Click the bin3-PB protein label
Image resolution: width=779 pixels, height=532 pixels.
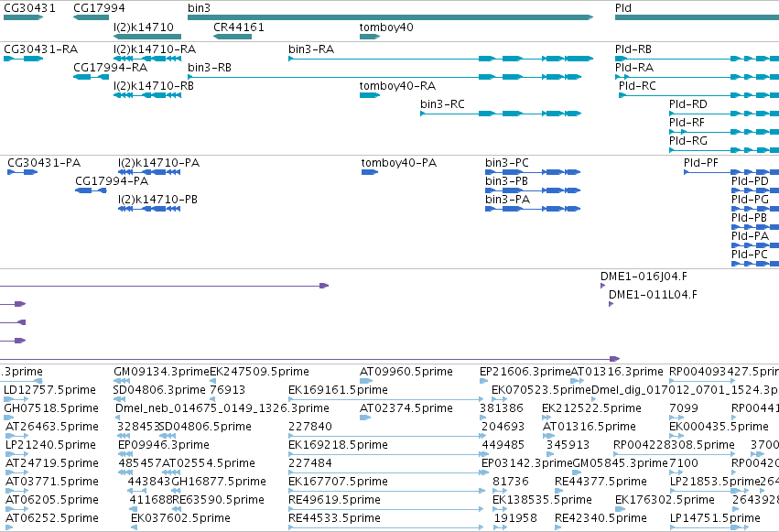click(506, 181)
